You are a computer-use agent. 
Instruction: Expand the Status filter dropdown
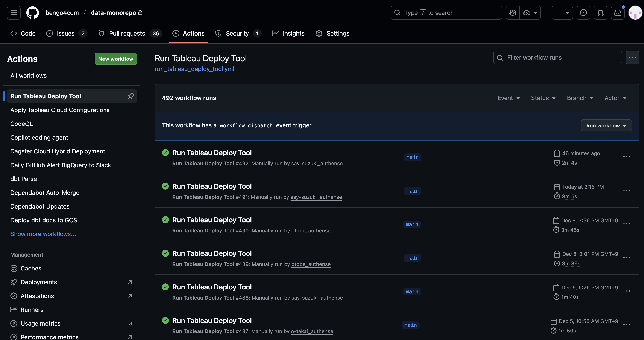[x=543, y=98]
